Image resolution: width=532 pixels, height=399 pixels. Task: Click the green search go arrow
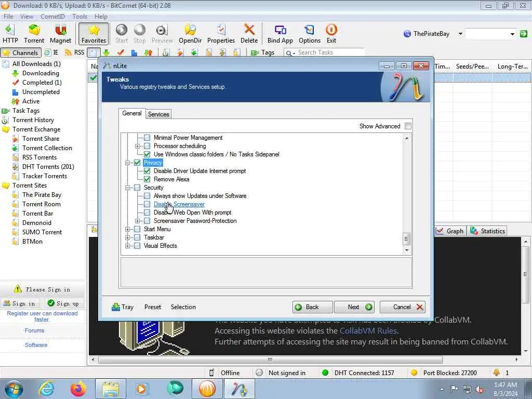coord(524,34)
